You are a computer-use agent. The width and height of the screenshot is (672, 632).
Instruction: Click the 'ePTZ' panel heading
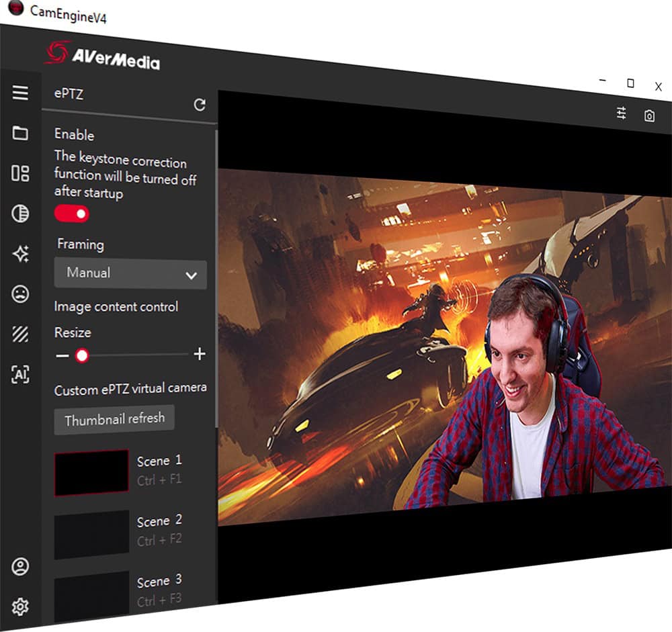point(69,94)
